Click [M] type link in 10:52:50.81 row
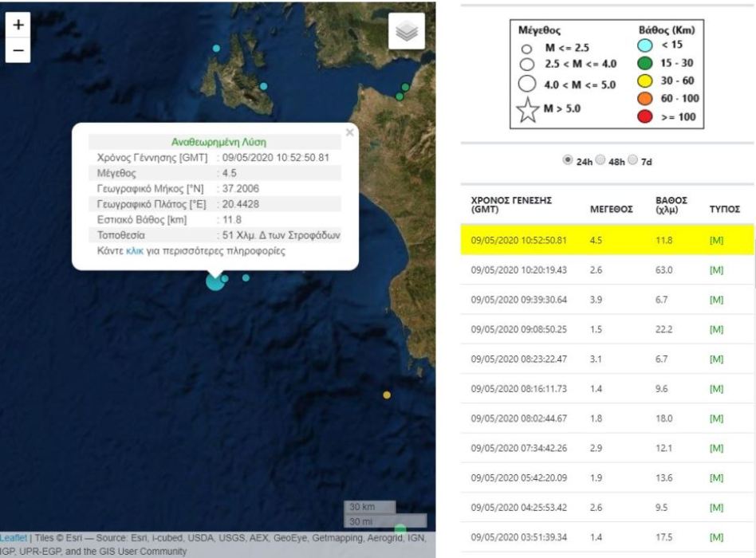 716,240
